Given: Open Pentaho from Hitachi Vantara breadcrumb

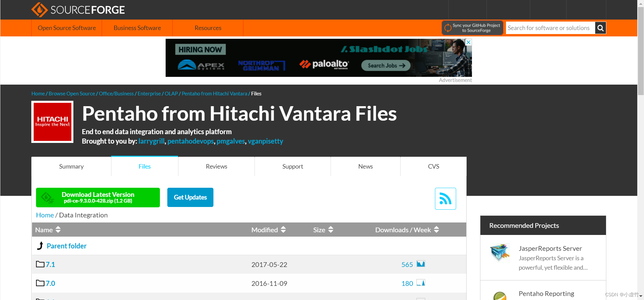Looking at the screenshot, I should tap(214, 94).
